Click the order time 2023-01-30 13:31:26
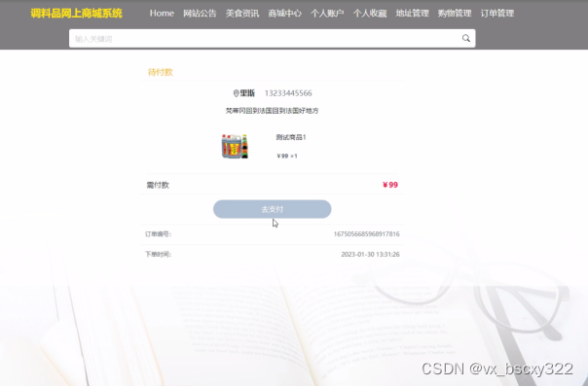 coord(370,255)
